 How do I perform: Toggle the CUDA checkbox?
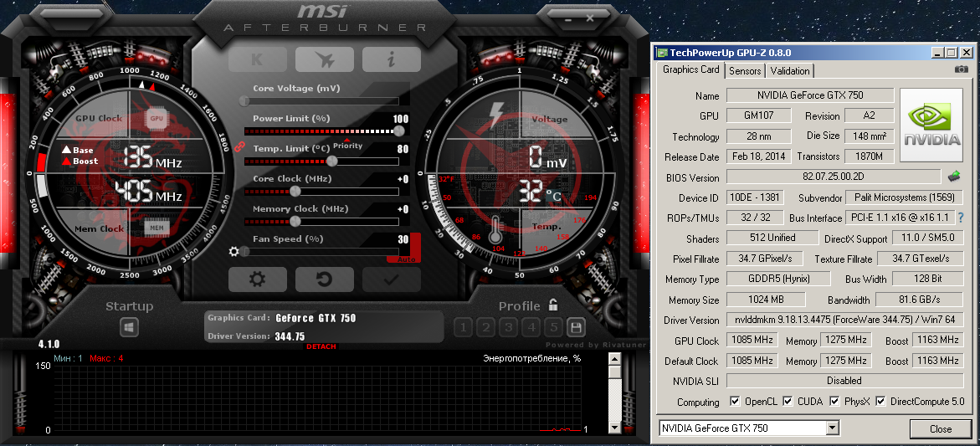[x=788, y=401]
